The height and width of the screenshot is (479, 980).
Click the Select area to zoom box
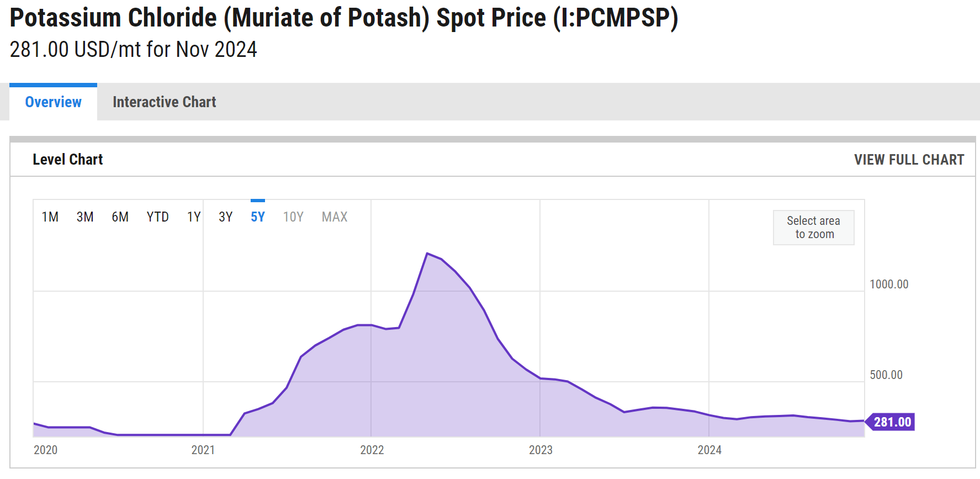(813, 227)
